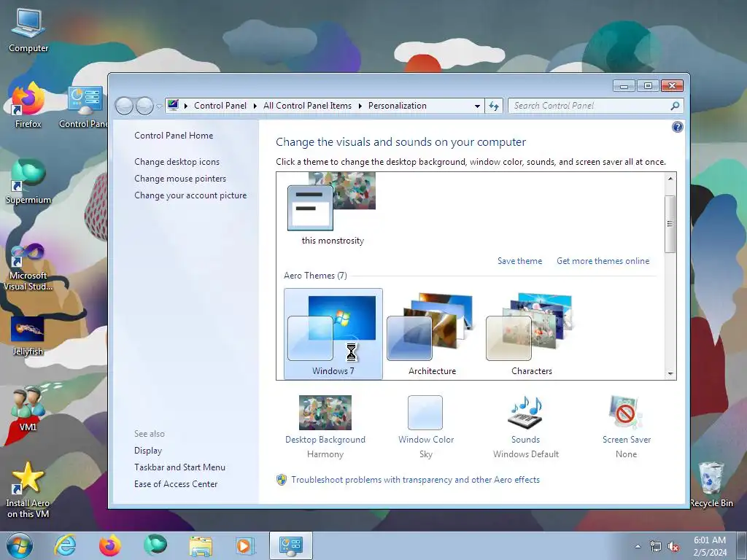Image resolution: width=747 pixels, height=560 pixels.
Task: Open the Help question mark button
Action: pyautogui.click(x=677, y=127)
